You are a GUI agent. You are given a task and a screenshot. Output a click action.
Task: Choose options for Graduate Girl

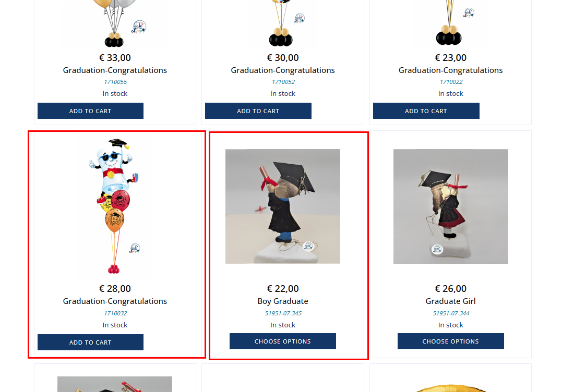(x=451, y=341)
